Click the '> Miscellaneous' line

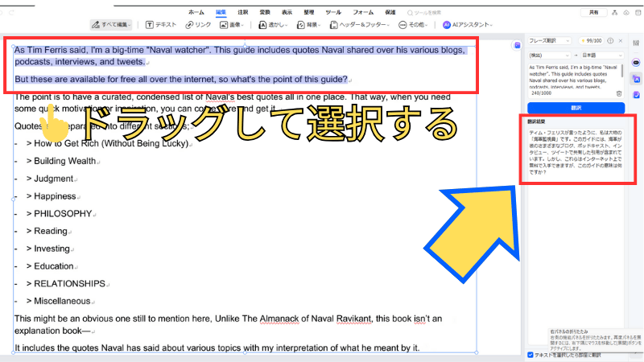tap(58, 301)
